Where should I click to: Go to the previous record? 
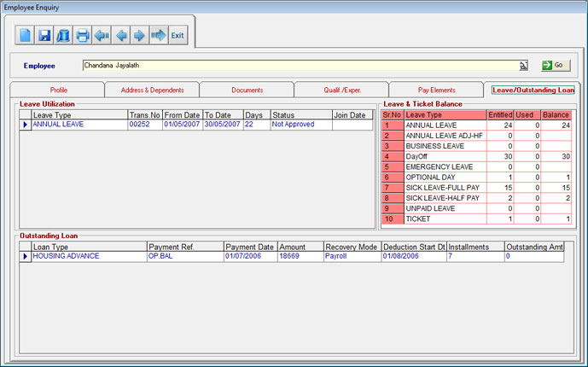[121, 35]
